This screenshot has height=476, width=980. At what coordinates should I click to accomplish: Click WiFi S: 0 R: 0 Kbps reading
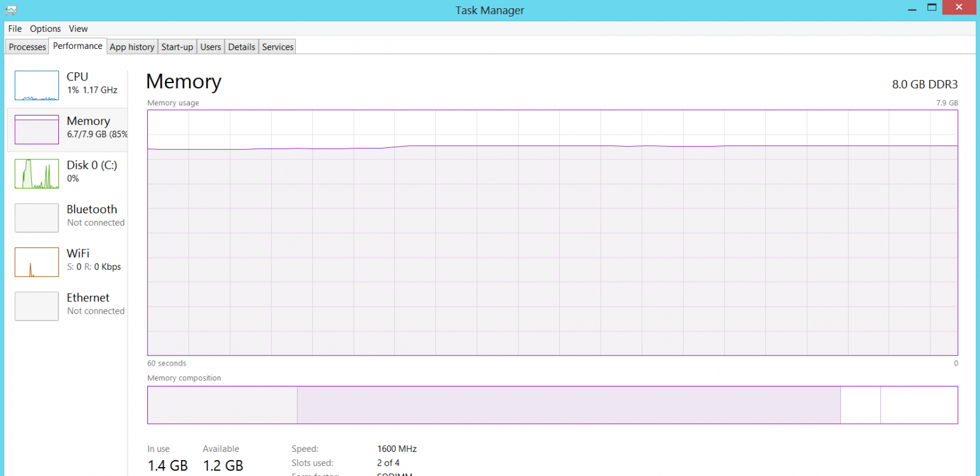tap(94, 267)
